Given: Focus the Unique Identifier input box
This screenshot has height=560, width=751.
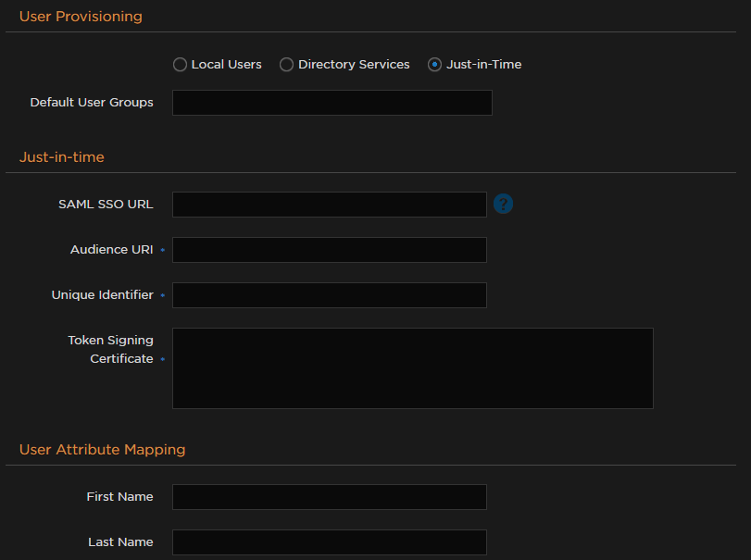Looking at the screenshot, I should (x=329, y=295).
